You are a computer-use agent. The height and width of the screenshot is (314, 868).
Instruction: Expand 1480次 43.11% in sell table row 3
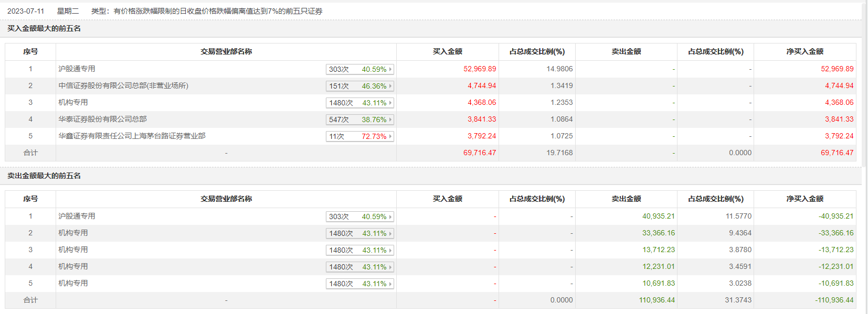tap(359, 250)
